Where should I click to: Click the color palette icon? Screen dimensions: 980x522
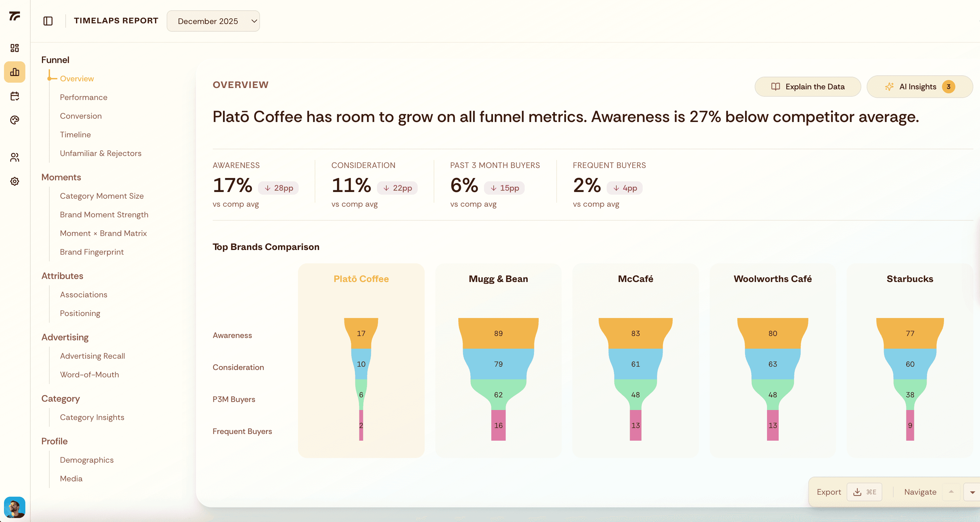tap(14, 120)
